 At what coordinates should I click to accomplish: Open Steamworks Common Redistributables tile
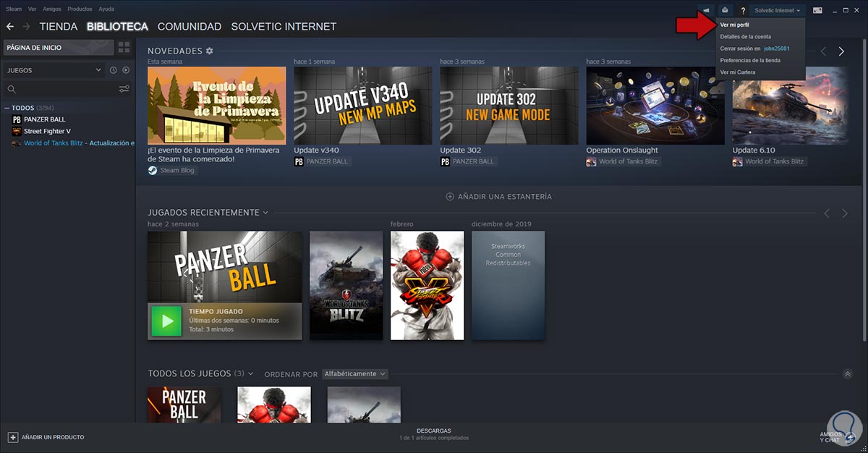[508, 285]
